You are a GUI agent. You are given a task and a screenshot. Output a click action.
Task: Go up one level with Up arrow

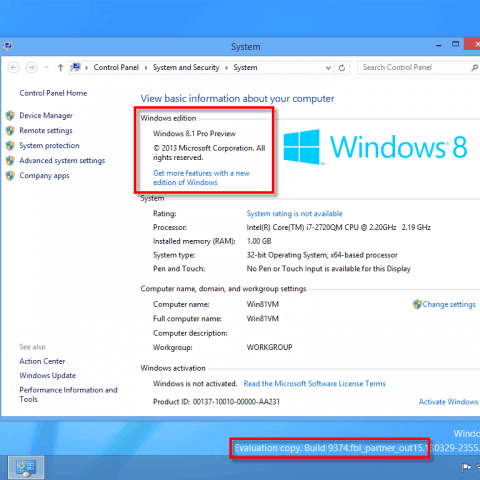coord(60,68)
